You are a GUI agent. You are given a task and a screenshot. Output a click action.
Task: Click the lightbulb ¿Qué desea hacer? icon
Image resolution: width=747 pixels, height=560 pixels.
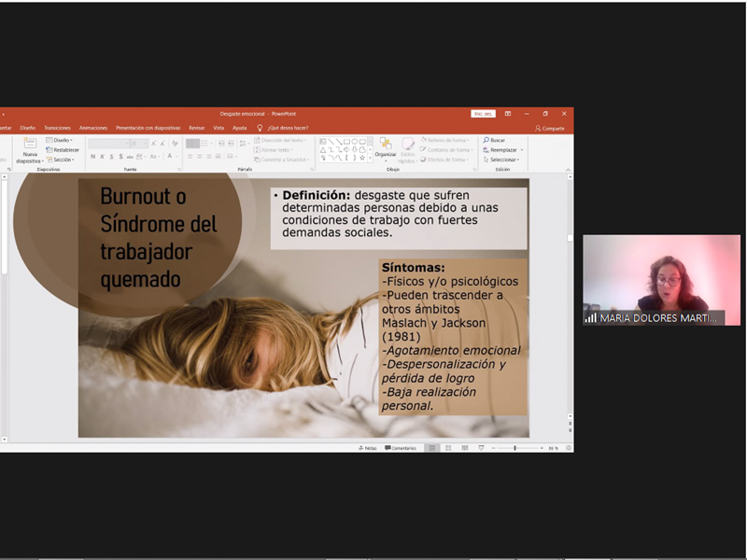click(260, 128)
